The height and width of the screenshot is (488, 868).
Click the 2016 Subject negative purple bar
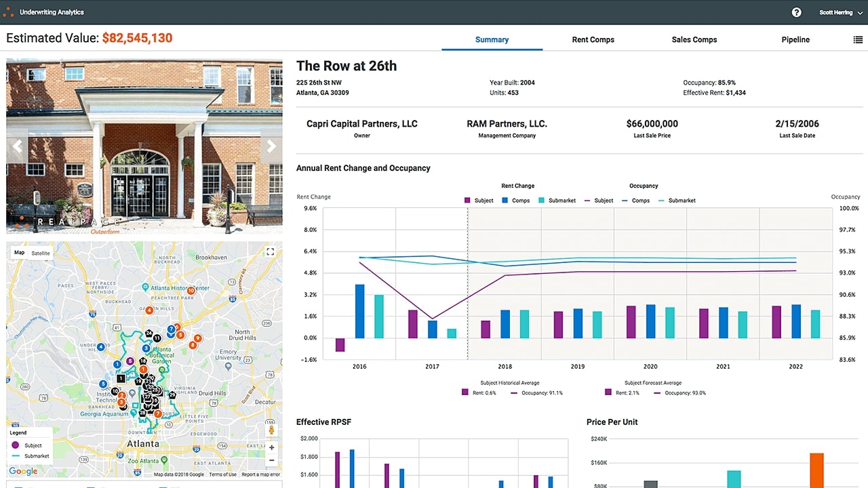pos(340,345)
